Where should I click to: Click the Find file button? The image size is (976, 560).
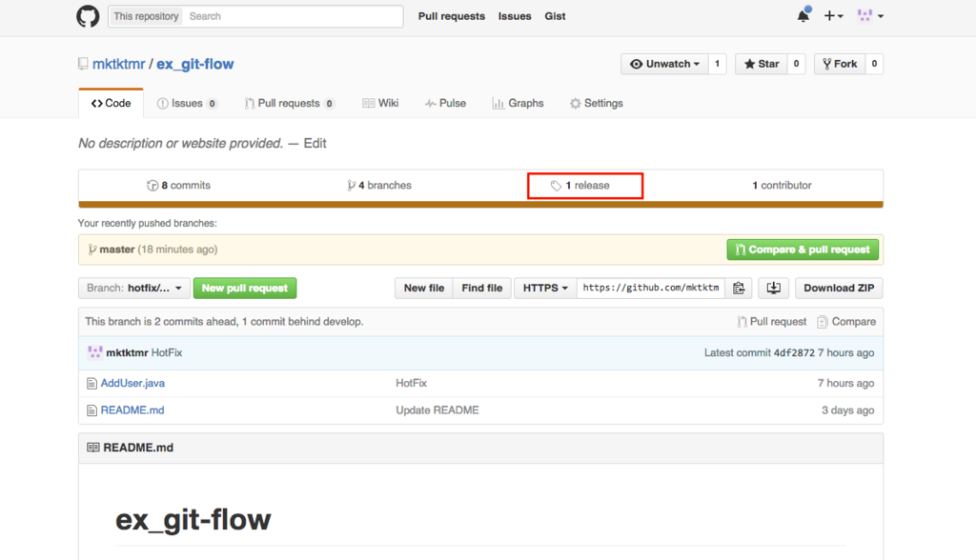(x=481, y=288)
